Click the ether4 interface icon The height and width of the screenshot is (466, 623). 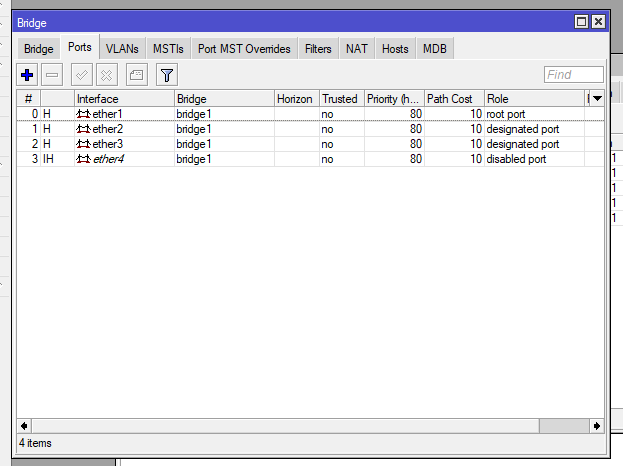84,159
